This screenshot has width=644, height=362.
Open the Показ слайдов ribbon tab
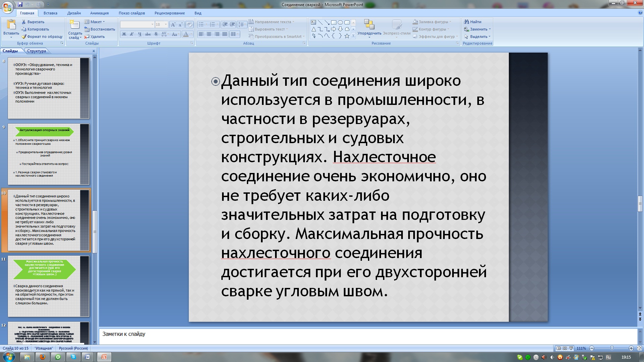pyautogui.click(x=131, y=13)
